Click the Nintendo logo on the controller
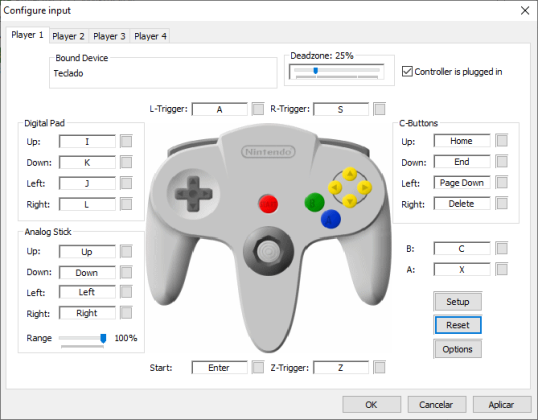The height and width of the screenshot is (420, 538). pos(268,152)
